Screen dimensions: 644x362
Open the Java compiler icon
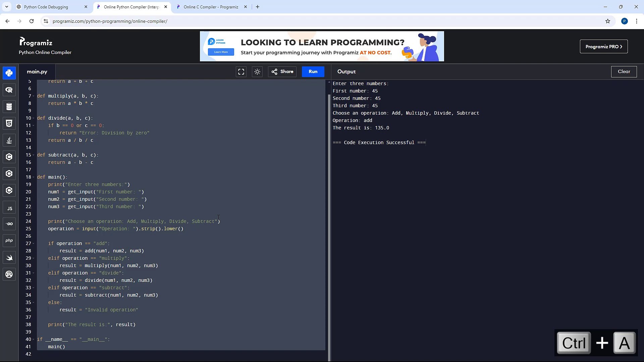point(9,140)
